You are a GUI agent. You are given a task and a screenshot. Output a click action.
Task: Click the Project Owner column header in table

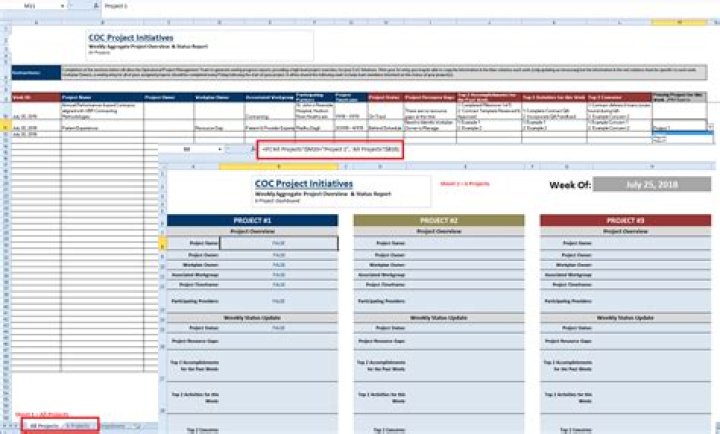tap(169, 97)
